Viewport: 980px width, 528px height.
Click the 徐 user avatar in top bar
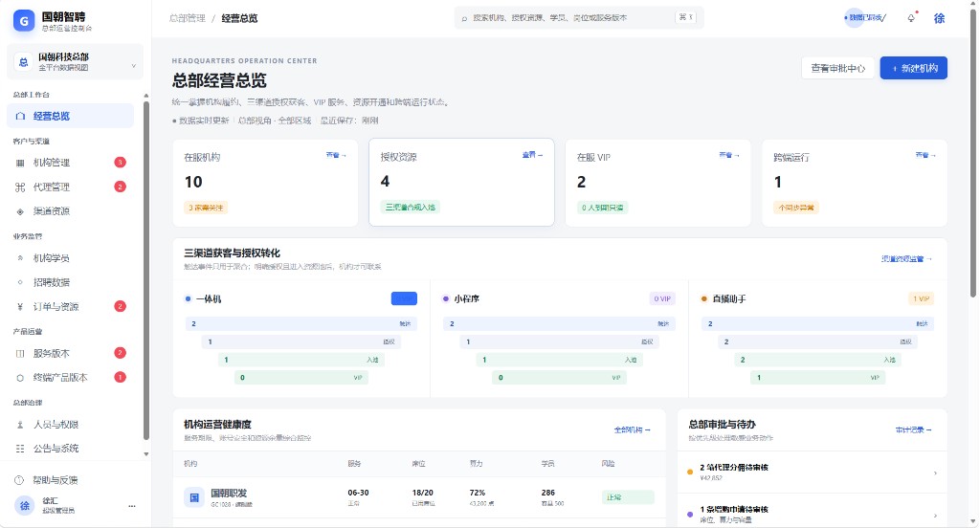[939, 18]
